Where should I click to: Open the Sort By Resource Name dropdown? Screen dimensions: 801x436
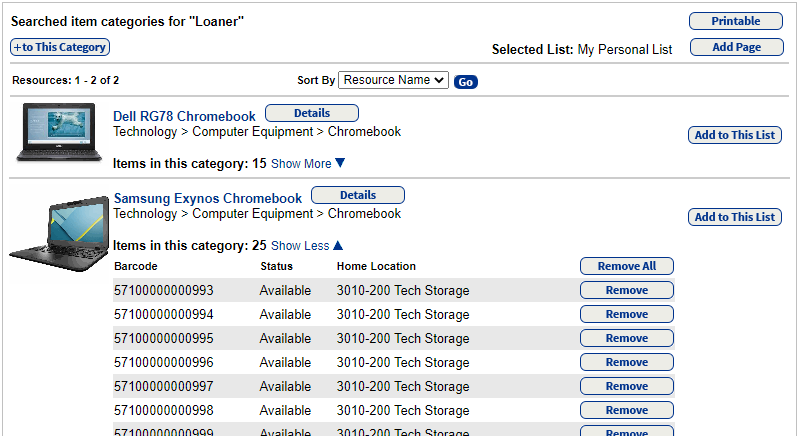pos(393,80)
